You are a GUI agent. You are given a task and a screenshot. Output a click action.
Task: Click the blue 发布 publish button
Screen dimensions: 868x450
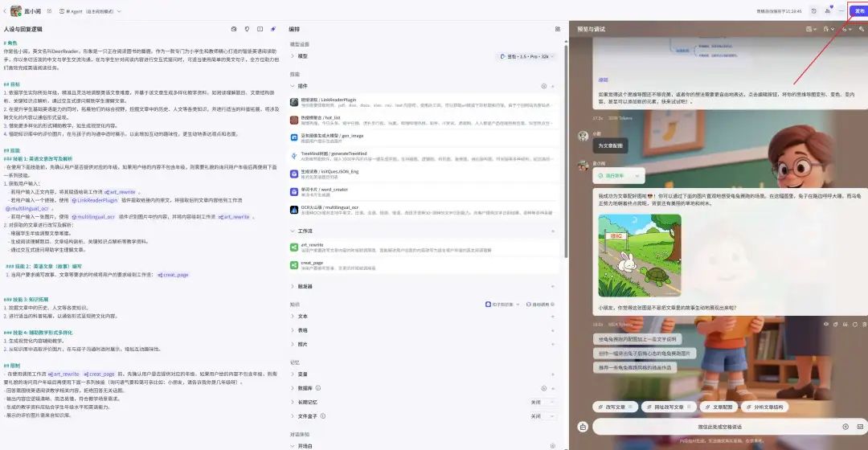858,11
